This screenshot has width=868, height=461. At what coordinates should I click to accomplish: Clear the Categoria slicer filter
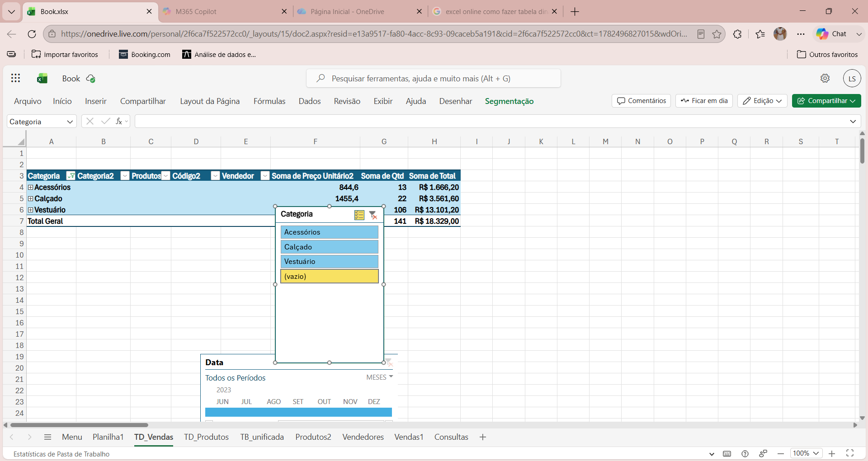pyautogui.click(x=373, y=215)
